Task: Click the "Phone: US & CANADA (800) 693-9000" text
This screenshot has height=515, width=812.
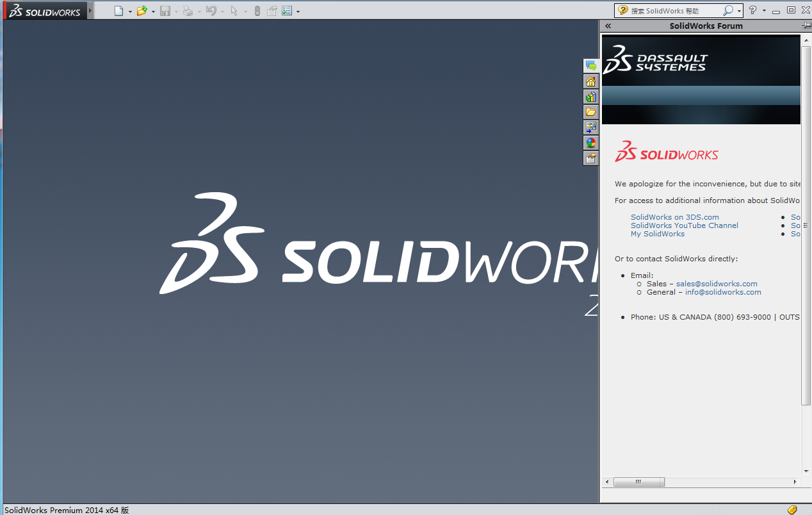Action: point(701,317)
